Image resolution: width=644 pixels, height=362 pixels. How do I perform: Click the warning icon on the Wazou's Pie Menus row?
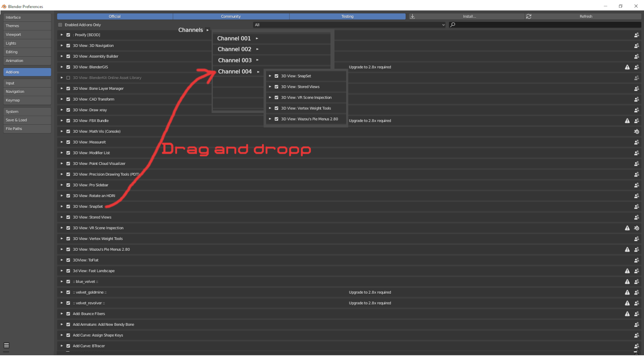tap(627, 249)
